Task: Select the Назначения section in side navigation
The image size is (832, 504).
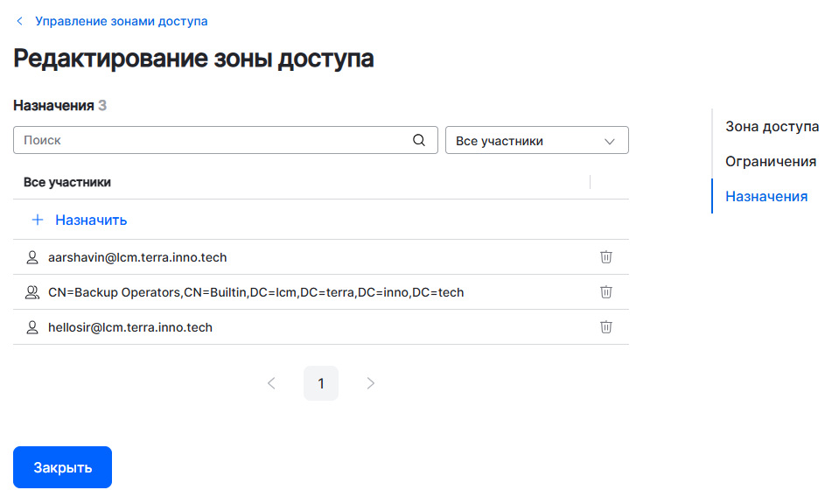Action: pos(766,196)
